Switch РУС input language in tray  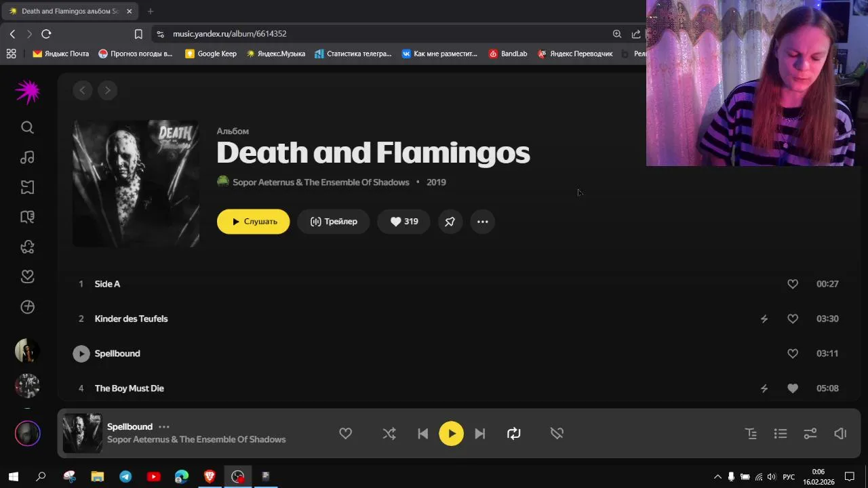point(789,476)
